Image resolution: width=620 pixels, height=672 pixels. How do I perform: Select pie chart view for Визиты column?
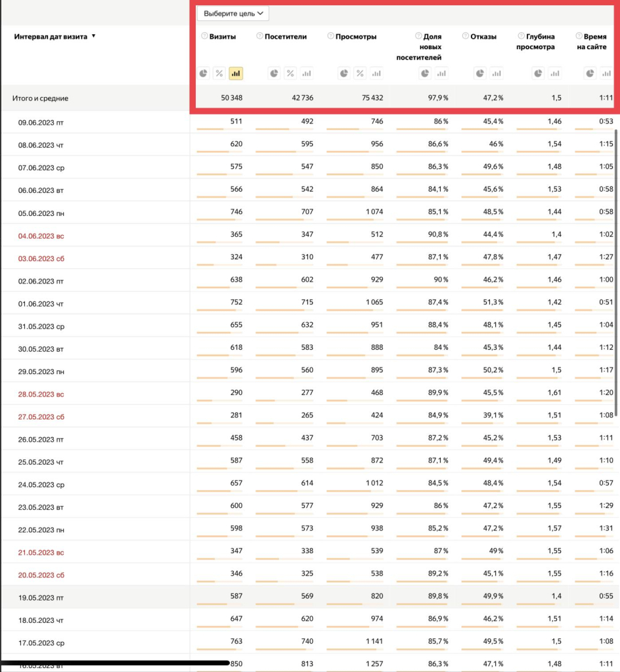point(204,73)
